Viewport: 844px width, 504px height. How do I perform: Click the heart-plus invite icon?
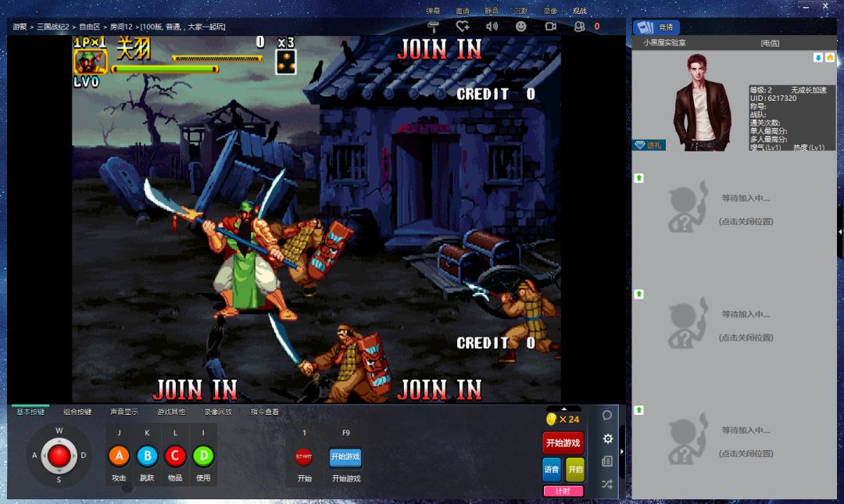tap(463, 27)
